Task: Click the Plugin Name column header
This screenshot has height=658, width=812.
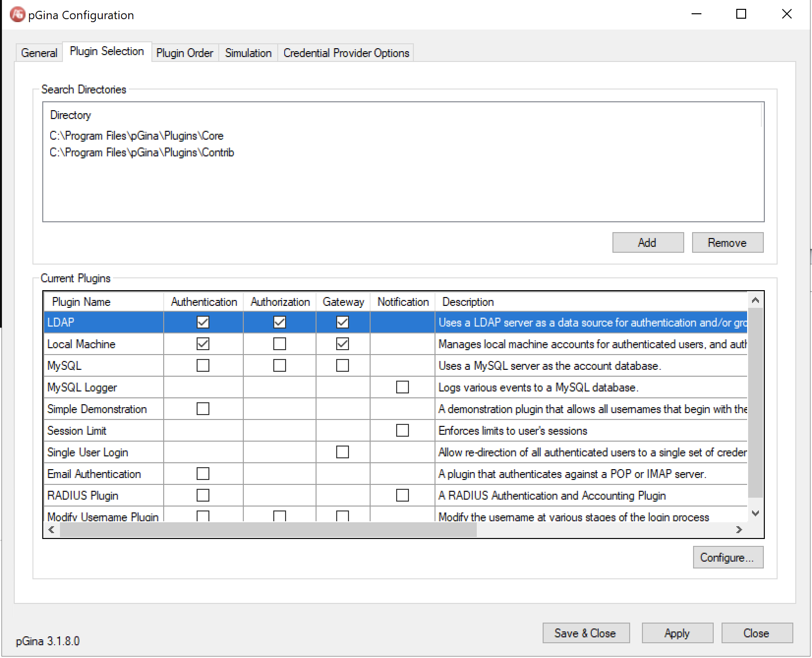Action: tap(104, 301)
